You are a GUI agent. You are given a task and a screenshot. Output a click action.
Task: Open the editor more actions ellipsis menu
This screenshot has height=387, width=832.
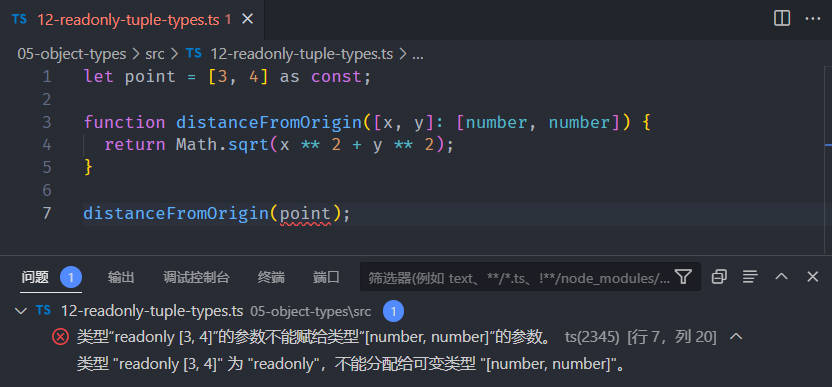[813, 19]
